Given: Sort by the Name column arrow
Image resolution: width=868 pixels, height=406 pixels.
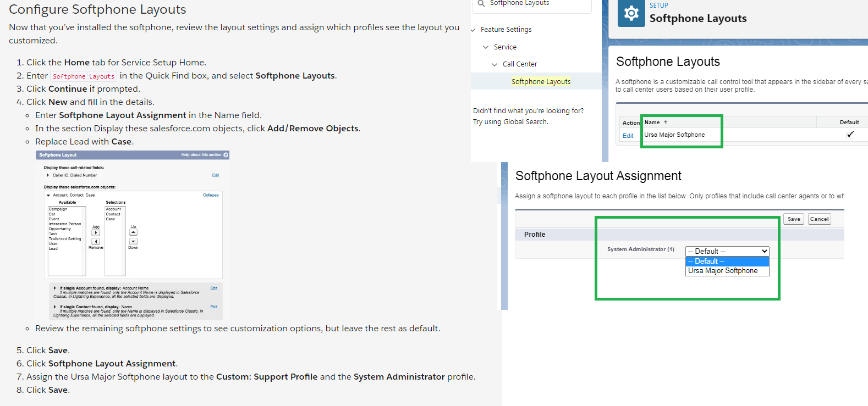Looking at the screenshot, I should pos(666,122).
